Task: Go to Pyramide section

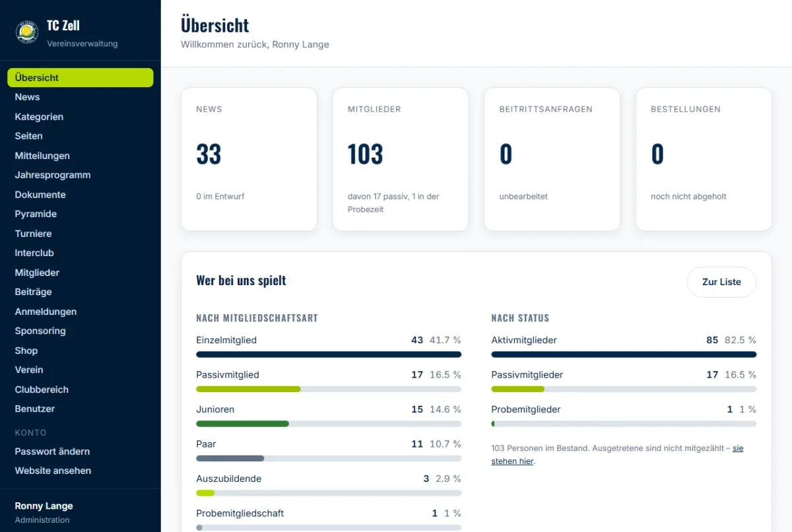Action: click(80, 214)
